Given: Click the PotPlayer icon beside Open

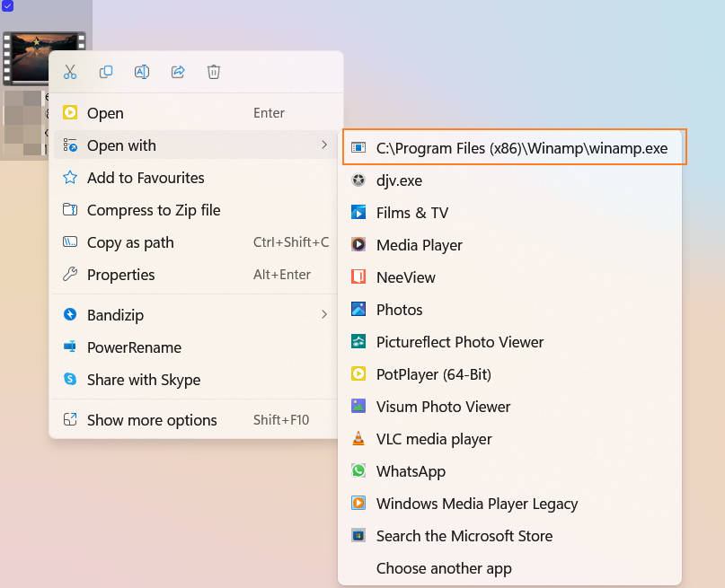Looking at the screenshot, I should pyautogui.click(x=70, y=113).
